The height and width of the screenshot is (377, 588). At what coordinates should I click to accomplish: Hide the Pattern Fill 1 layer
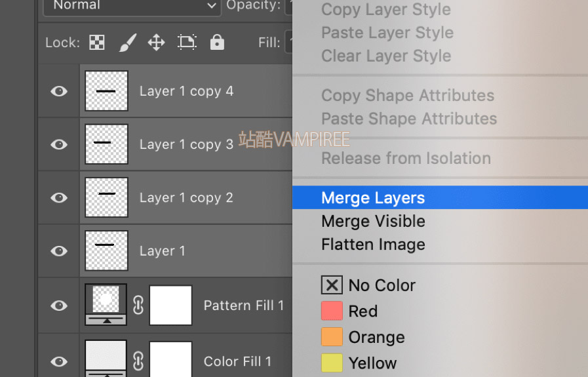coord(59,306)
